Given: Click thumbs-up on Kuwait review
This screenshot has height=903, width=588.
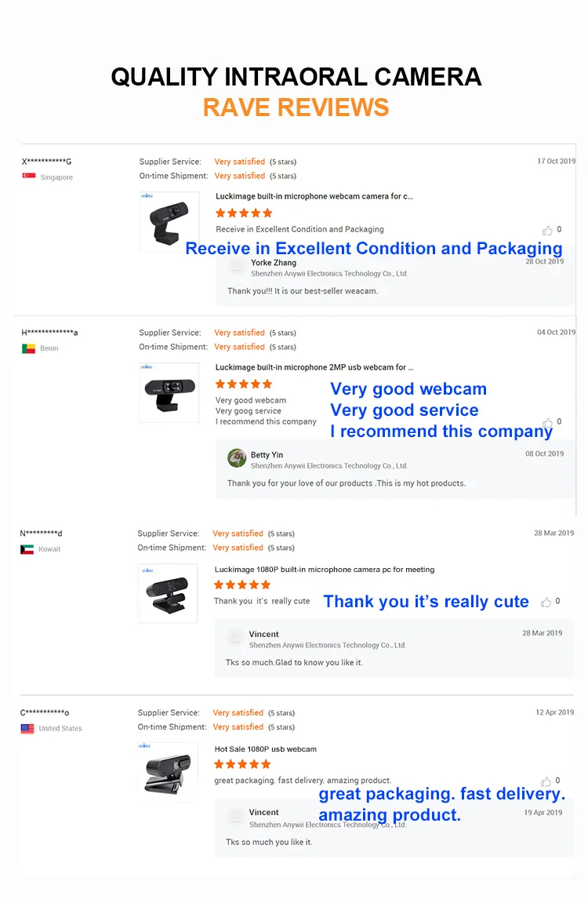Looking at the screenshot, I should [x=546, y=602].
